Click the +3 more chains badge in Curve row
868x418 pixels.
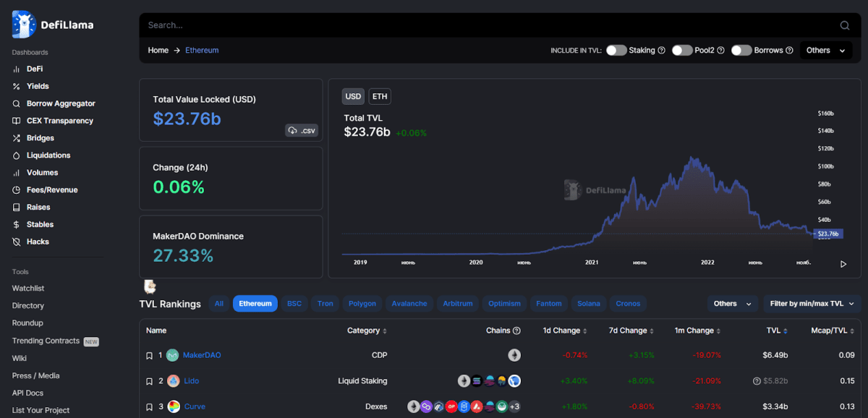514,407
